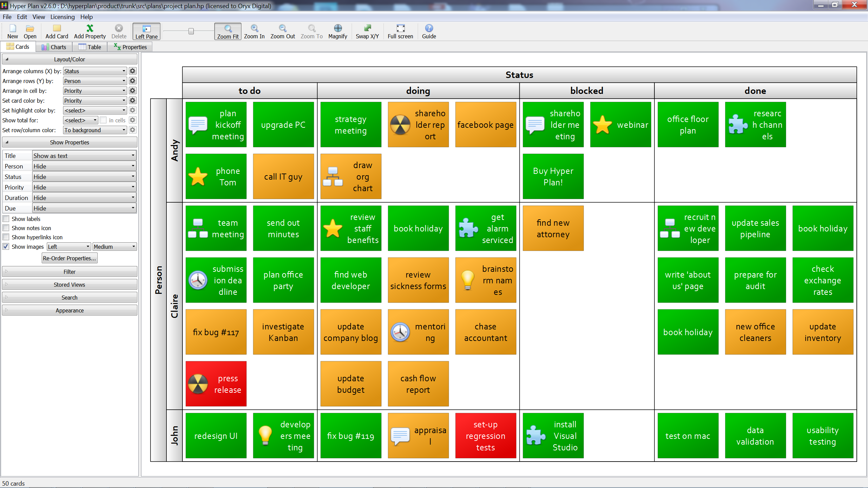Open the Guide help icon
This screenshot has width=868, height=488.
click(429, 28)
